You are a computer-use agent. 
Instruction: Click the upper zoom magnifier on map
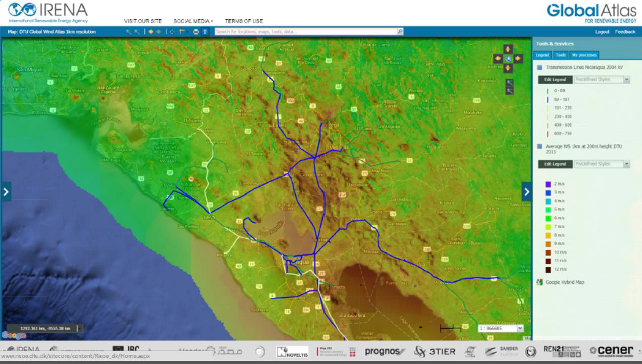point(509,82)
